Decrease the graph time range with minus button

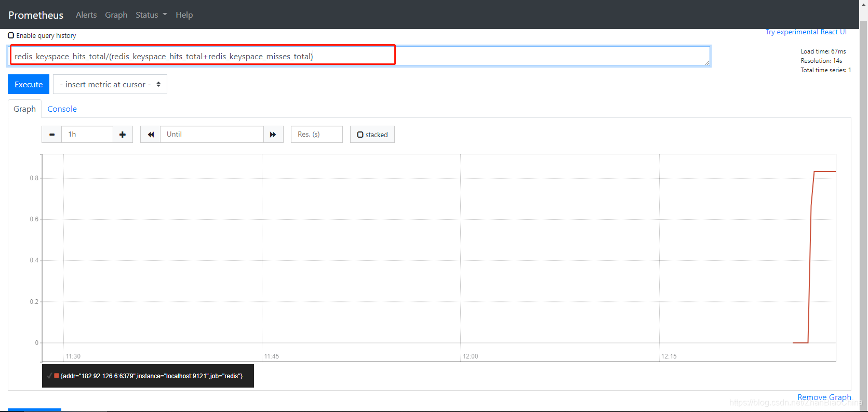pos(52,135)
